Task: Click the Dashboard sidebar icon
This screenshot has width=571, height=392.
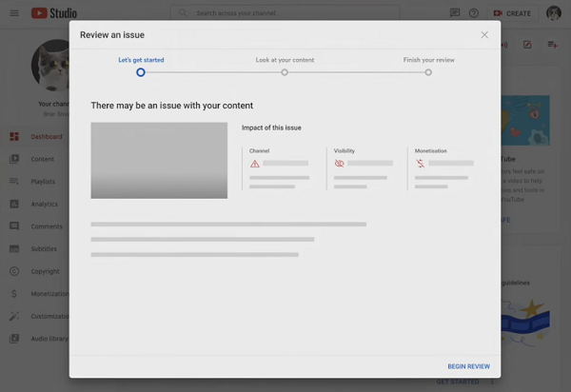Action: click(14, 136)
